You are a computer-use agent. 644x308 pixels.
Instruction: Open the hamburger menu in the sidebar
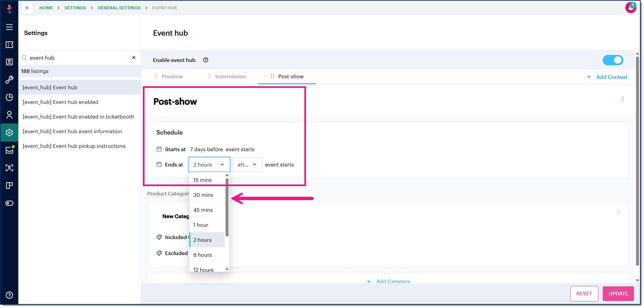[x=9, y=27]
